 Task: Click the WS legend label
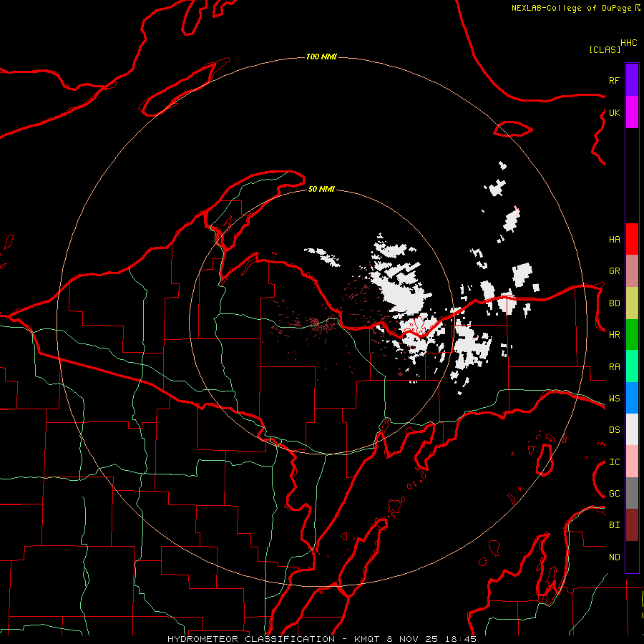(x=614, y=399)
